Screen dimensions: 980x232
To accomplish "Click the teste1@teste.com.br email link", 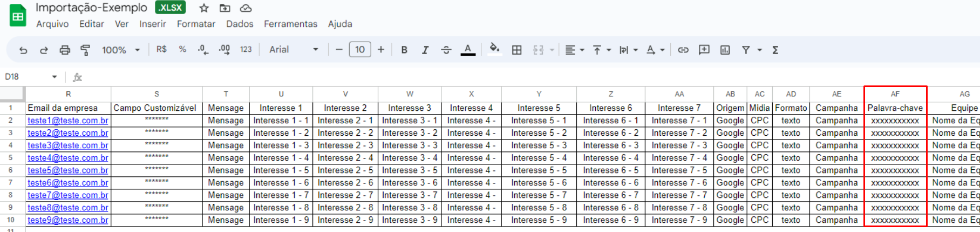I will point(68,121).
